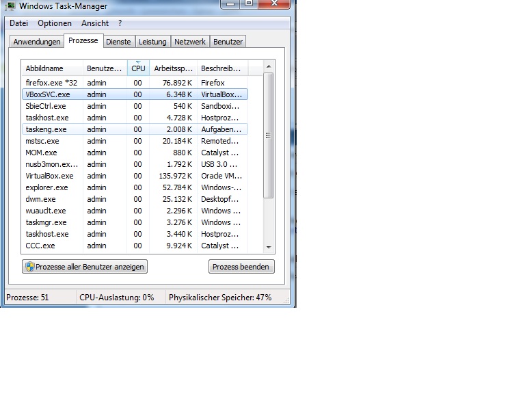Click the Aufgaben... description cell
The image size is (525, 420).
tap(221, 129)
